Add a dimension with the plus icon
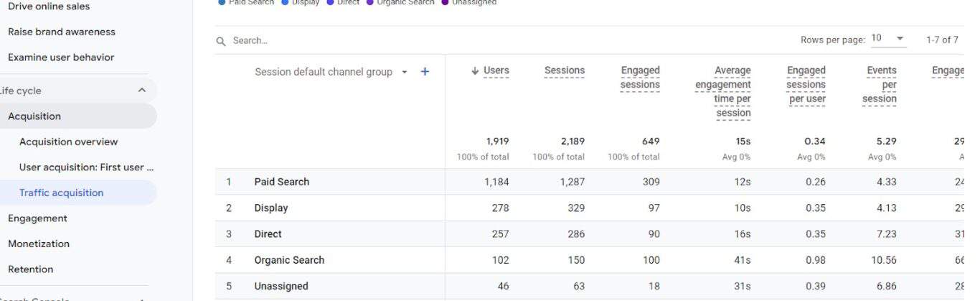The height and width of the screenshot is (301, 980). tap(425, 72)
